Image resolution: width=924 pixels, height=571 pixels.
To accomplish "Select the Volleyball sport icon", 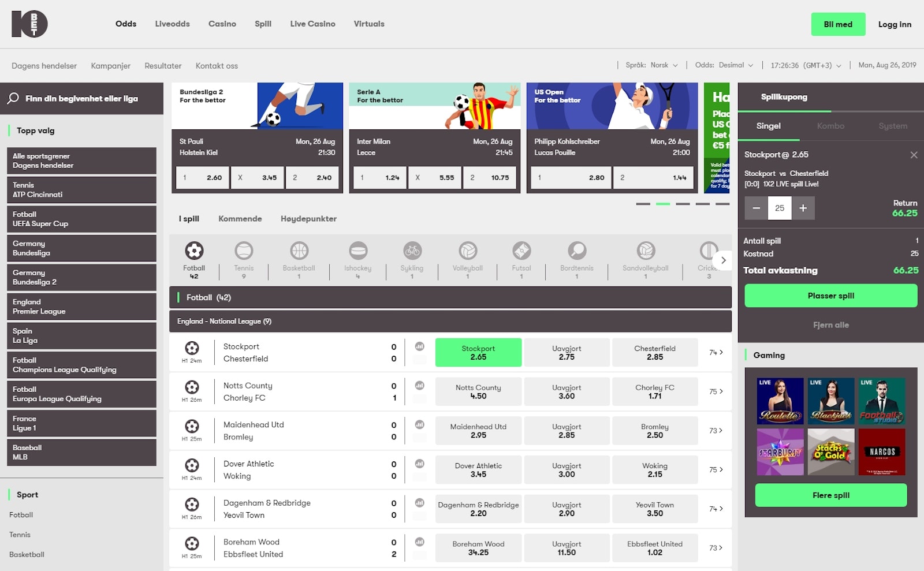I will coord(467,251).
